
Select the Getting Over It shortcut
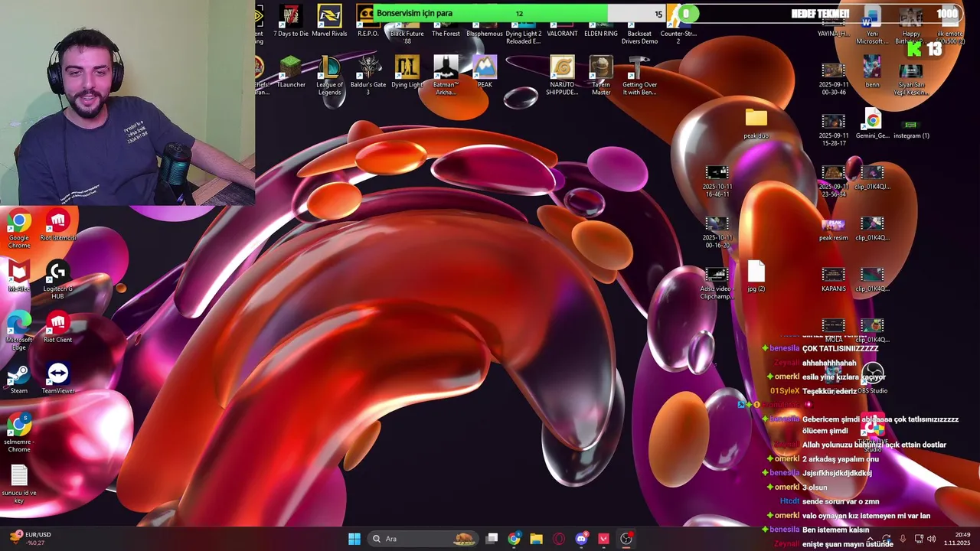pyautogui.click(x=639, y=76)
